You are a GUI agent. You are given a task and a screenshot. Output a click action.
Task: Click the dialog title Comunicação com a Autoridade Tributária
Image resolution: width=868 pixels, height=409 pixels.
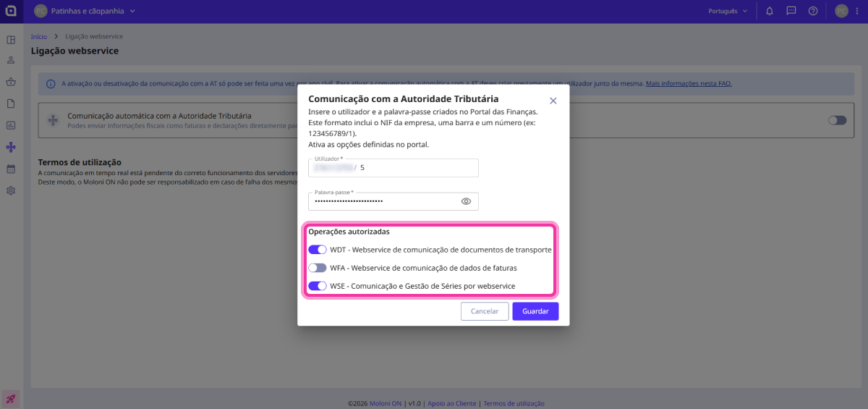(403, 98)
